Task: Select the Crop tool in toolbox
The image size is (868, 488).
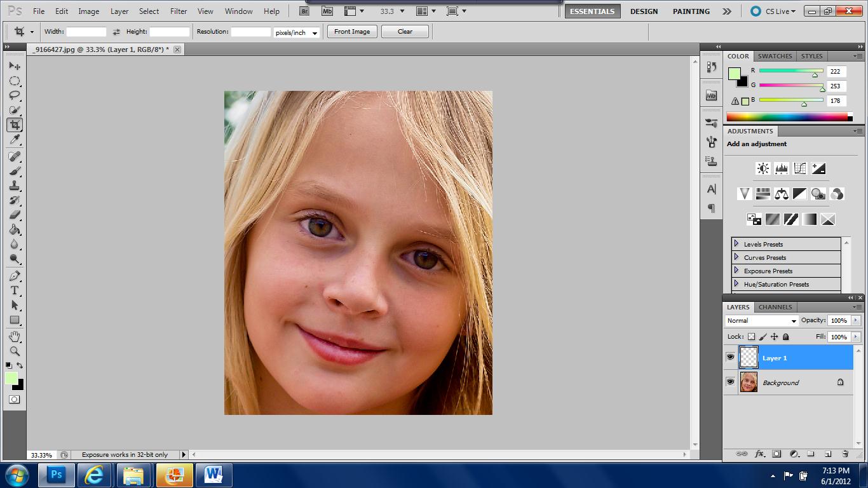Action: 15,125
